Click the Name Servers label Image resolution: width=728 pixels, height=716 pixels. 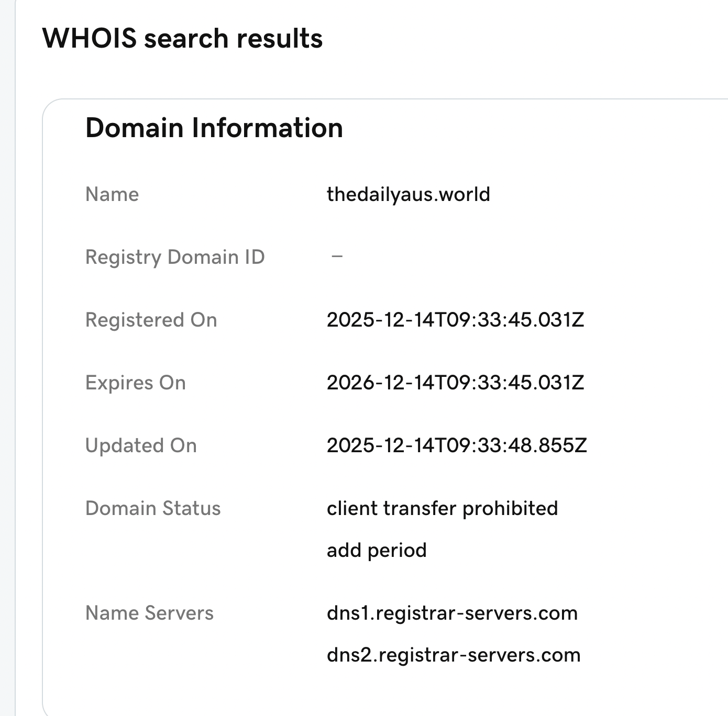point(149,613)
